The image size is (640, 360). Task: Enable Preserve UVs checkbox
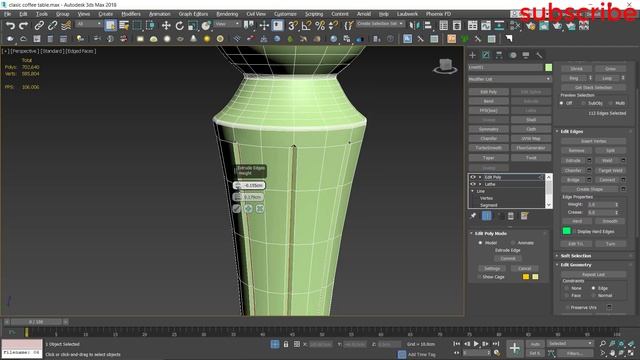(568, 307)
